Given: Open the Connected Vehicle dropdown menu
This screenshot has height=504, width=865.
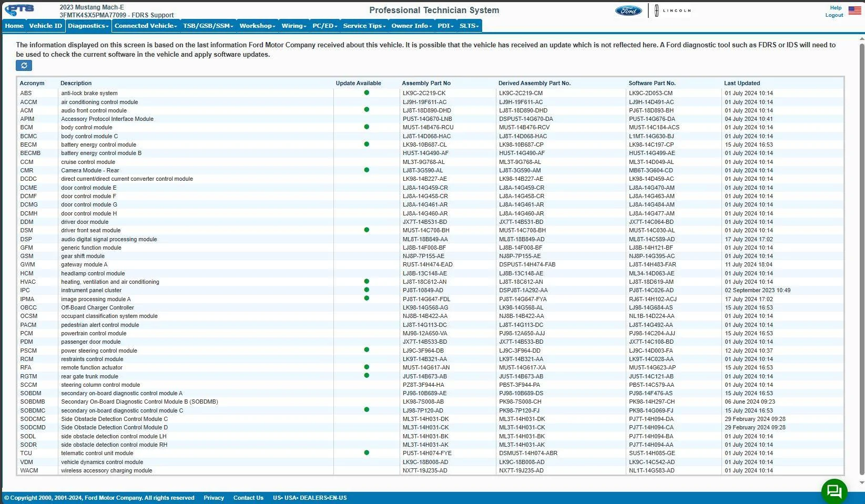Looking at the screenshot, I should [x=146, y=26].
